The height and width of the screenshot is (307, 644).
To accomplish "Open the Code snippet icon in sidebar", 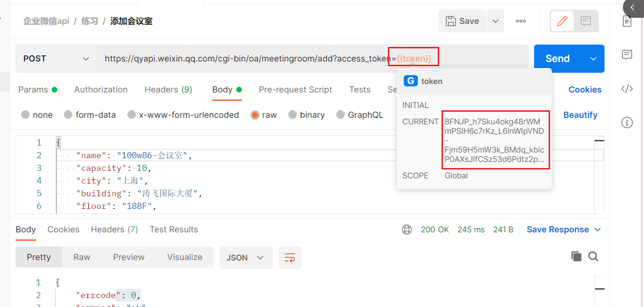I will point(627,89).
